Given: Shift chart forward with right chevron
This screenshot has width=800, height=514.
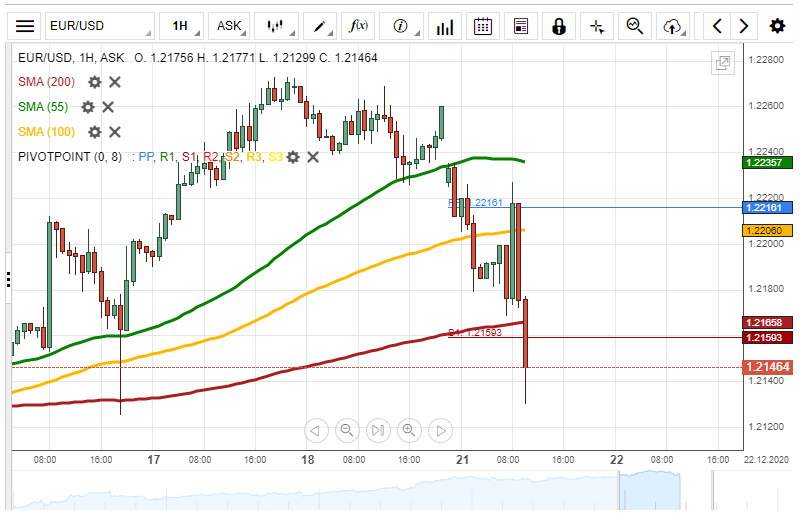Looking at the screenshot, I should tap(744, 26).
